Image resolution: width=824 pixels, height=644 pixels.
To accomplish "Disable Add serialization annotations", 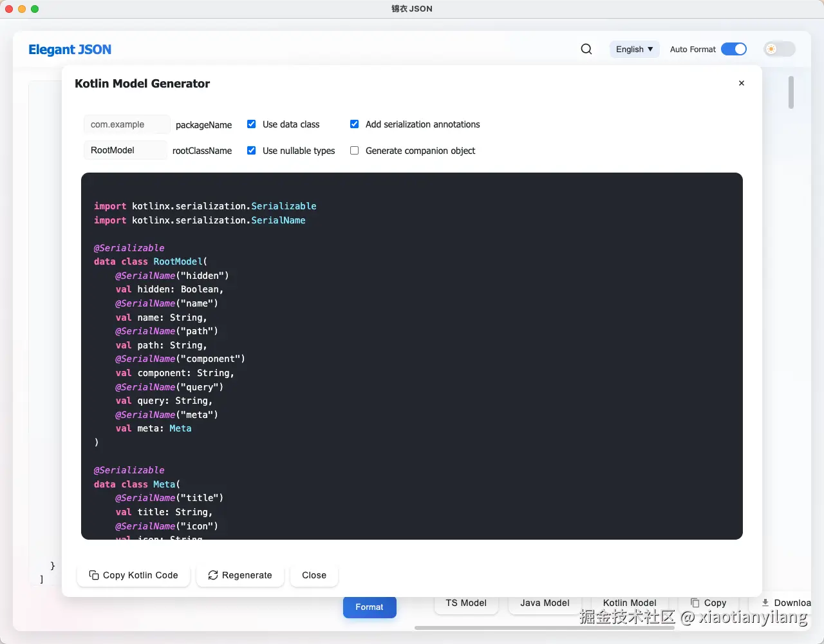I will click(x=354, y=124).
